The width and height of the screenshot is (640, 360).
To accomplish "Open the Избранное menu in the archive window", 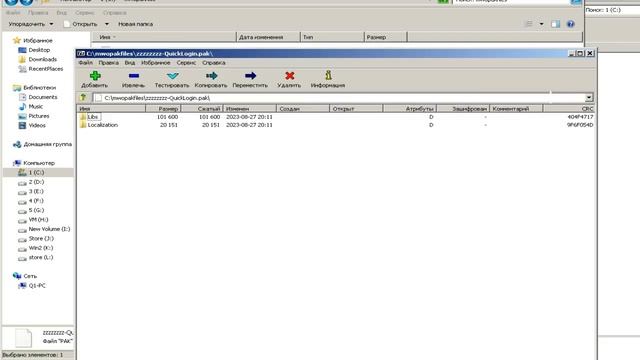I will (156, 62).
